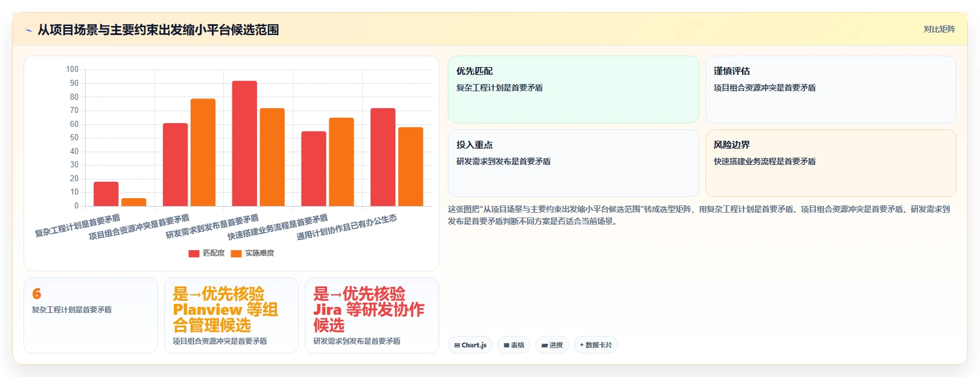Click the small icon before the header title

(x=28, y=30)
